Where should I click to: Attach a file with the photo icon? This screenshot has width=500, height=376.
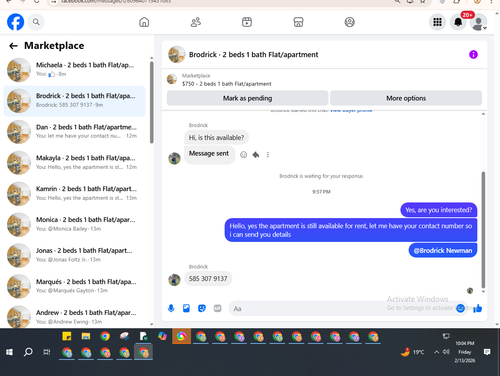click(186, 308)
